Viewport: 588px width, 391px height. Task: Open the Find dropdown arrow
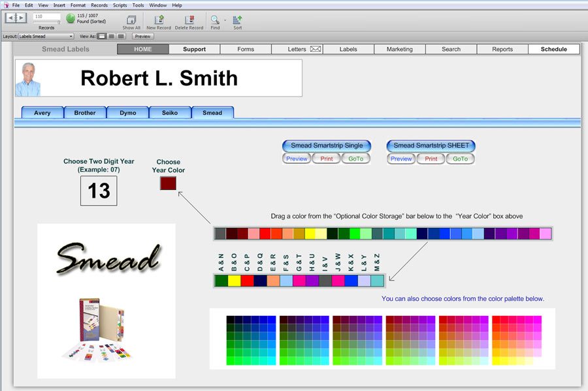coord(225,20)
